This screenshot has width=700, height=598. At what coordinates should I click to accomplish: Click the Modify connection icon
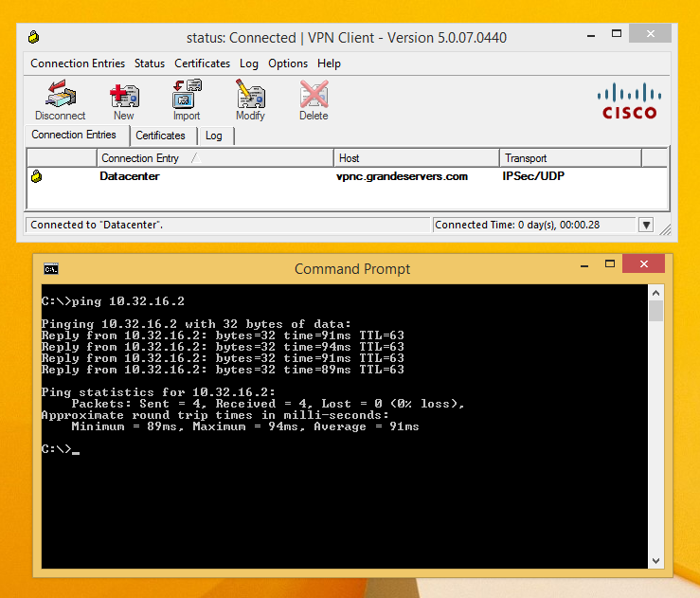(250, 96)
